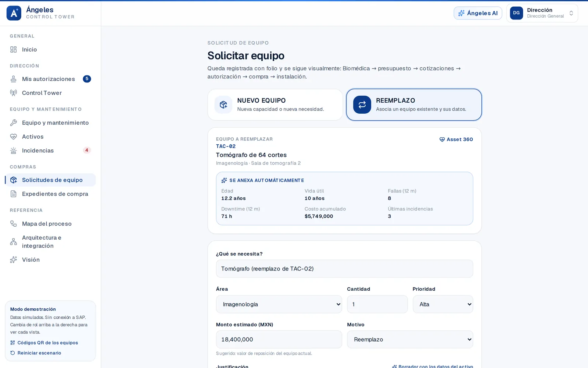Viewport: 588px width, 368px height.
Task: Click the Control Tower antenna icon
Action: 14,93
